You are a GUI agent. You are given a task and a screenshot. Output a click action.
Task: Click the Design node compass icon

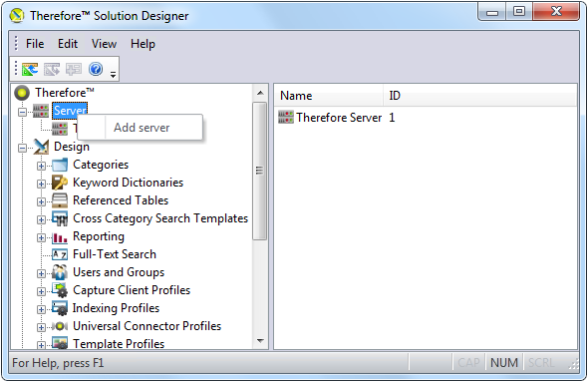(41, 147)
